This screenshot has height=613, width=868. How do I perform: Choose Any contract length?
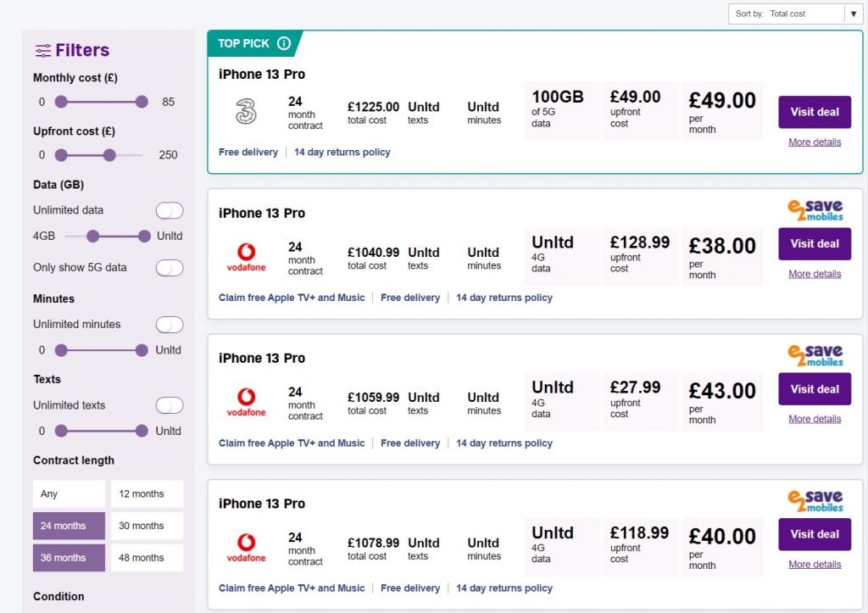(x=69, y=494)
